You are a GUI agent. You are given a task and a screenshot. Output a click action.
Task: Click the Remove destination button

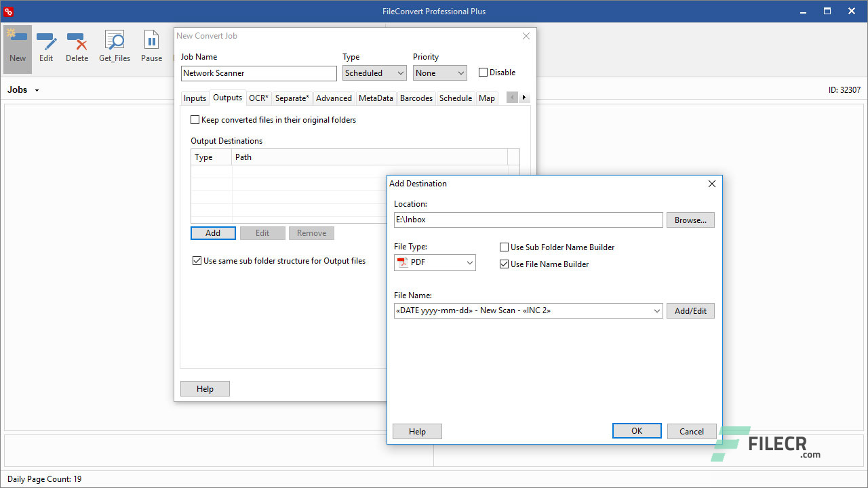click(311, 233)
